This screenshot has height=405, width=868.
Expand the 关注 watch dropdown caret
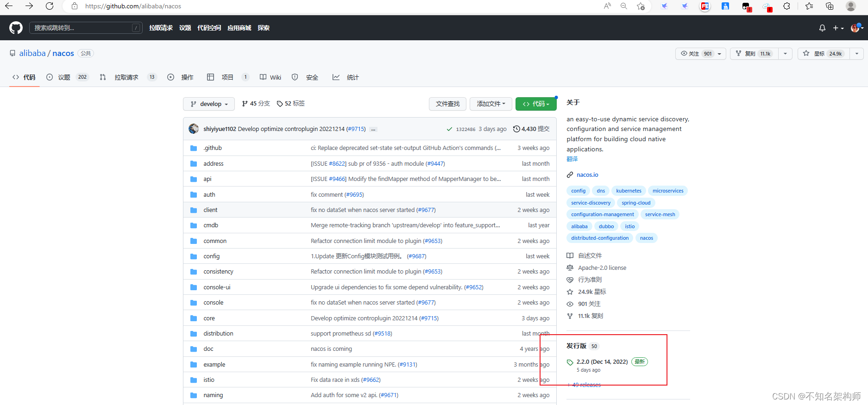(x=720, y=54)
